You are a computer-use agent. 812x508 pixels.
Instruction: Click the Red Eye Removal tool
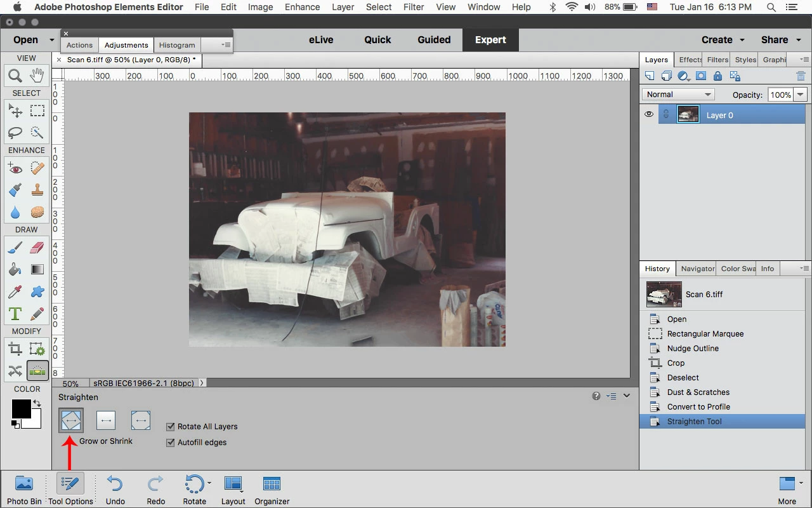tap(15, 168)
